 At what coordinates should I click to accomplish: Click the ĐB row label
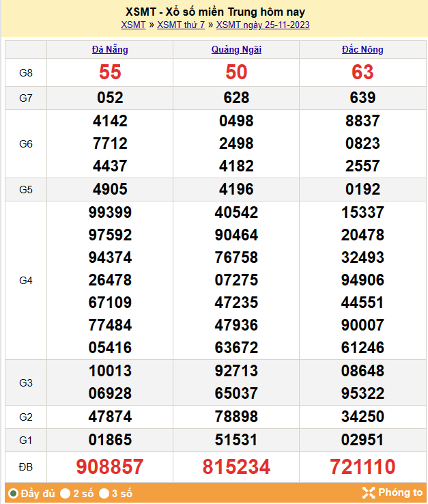[x=26, y=467]
